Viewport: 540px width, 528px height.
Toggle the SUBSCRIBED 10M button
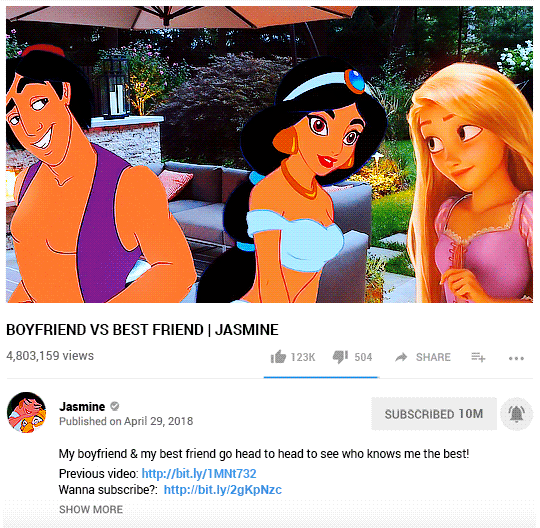point(434,414)
